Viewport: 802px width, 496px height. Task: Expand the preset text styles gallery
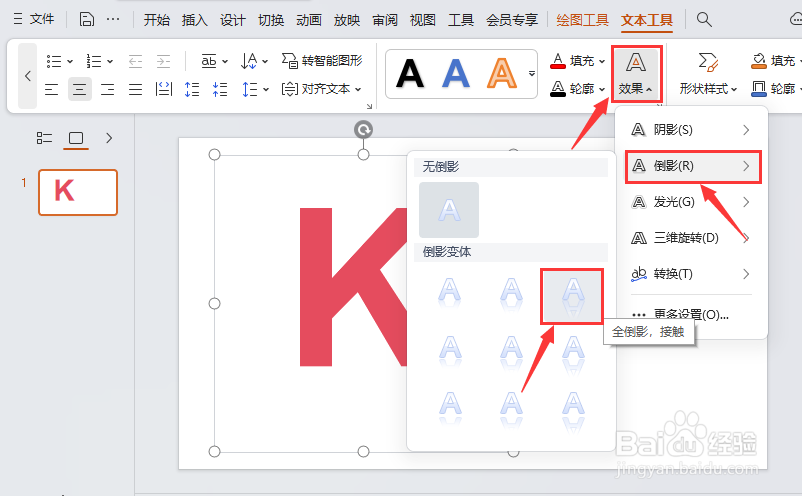pyautogui.click(x=532, y=74)
